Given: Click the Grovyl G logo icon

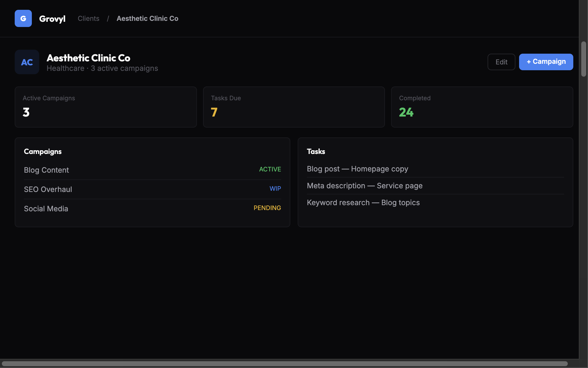Looking at the screenshot, I should pos(23,18).
